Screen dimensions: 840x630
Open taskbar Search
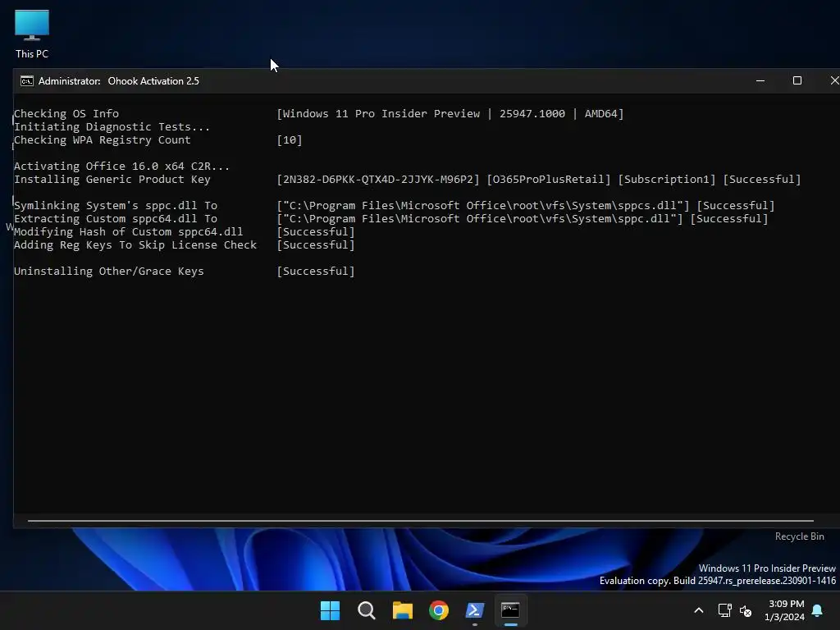click(x=367, y=610)
